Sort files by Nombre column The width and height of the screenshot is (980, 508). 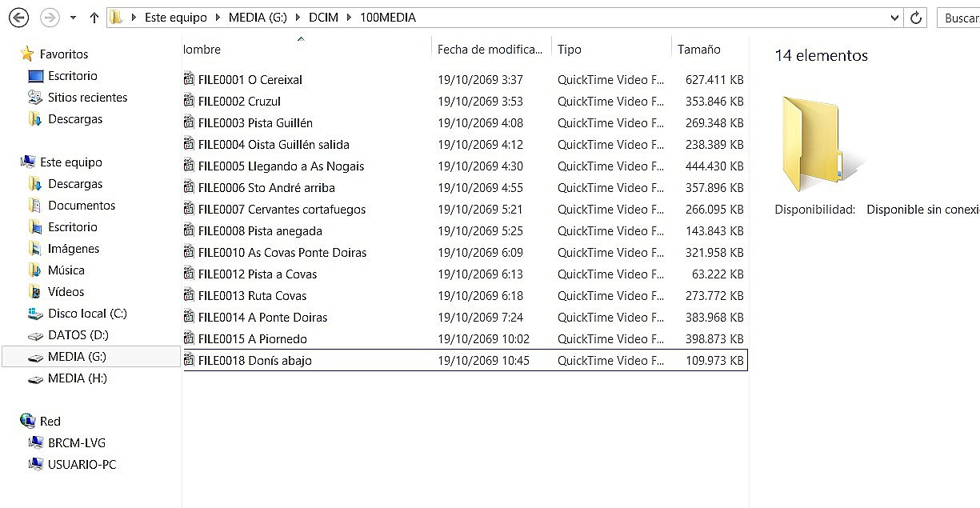pos(307,50)
